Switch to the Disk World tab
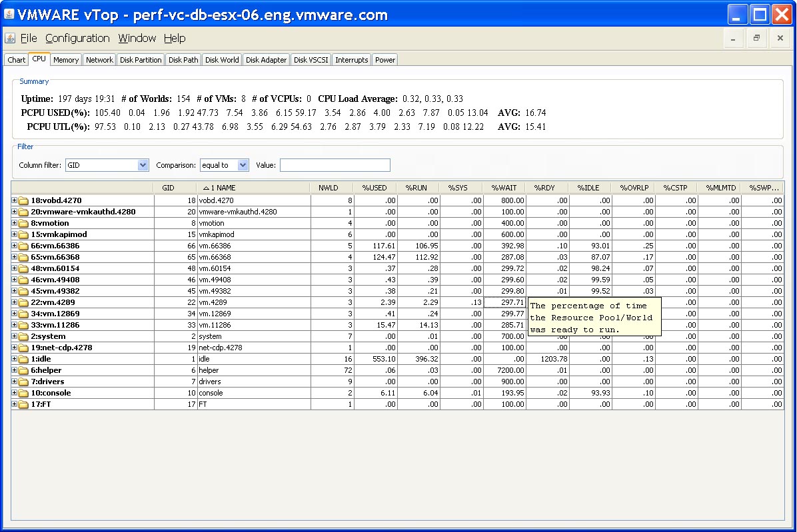This screenshot has width=797, height=532. pyautogui.click(x=222, y=60)
